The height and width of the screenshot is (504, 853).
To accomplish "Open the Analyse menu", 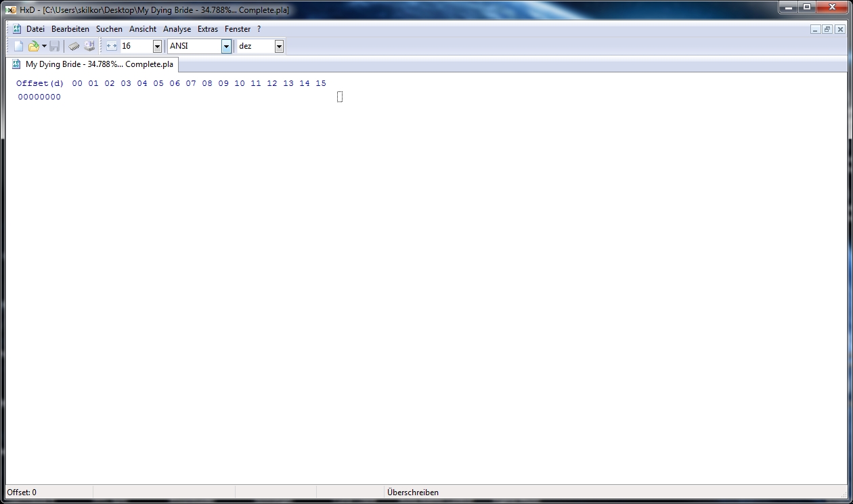I will click(x=177, y=29).
